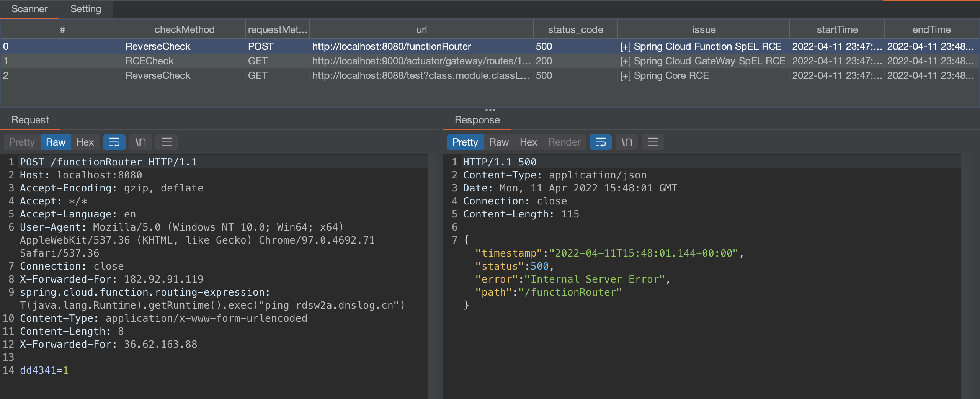This screenshot has height=399, width=980.
Task: Sort by endTime column header
Action: coord(931,29)
